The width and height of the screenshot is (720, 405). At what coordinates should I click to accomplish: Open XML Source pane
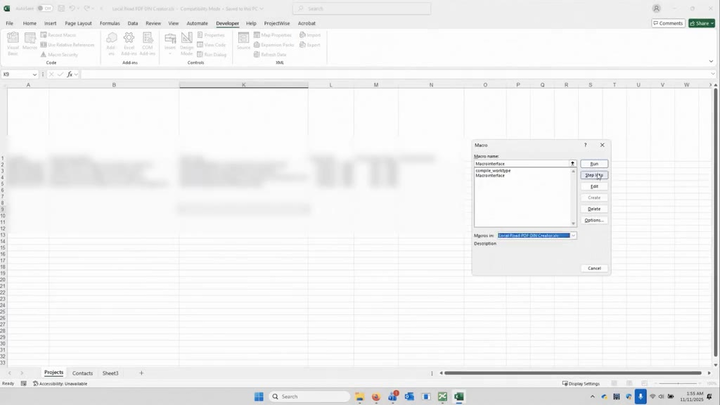tap(243, 41)
